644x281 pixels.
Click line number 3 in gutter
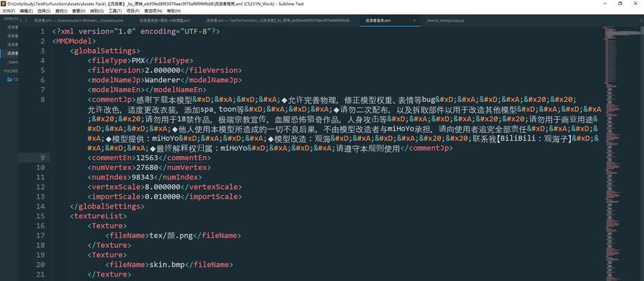43,51
